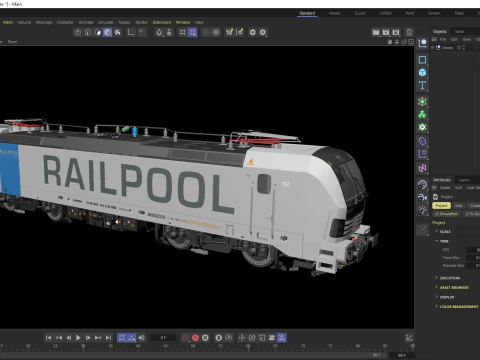Toggle the highlighted Snap Settings button
This screenshot has width=480, height=360.
[192, 32]
